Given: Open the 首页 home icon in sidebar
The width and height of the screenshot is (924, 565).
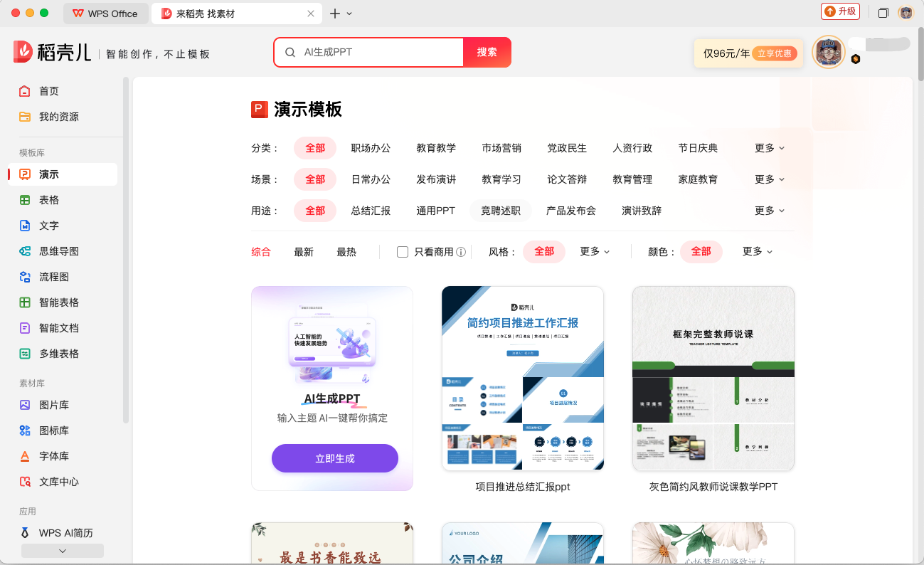Looking at the screenshot, I should [x=25, y=91].
